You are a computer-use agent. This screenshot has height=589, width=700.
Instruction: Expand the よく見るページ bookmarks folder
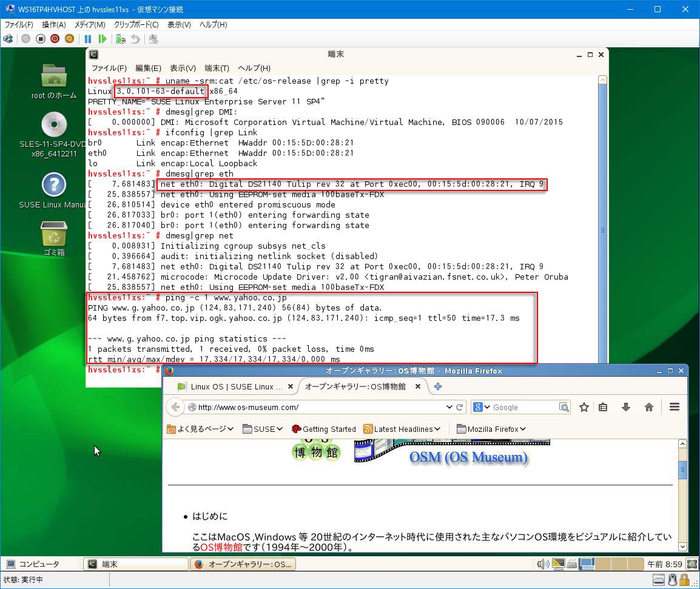200,429
